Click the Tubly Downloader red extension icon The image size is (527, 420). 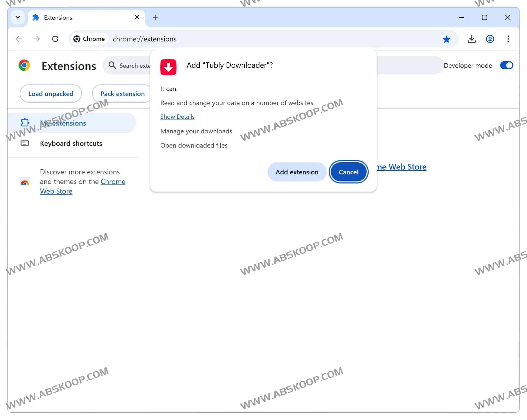click(168, 67)
